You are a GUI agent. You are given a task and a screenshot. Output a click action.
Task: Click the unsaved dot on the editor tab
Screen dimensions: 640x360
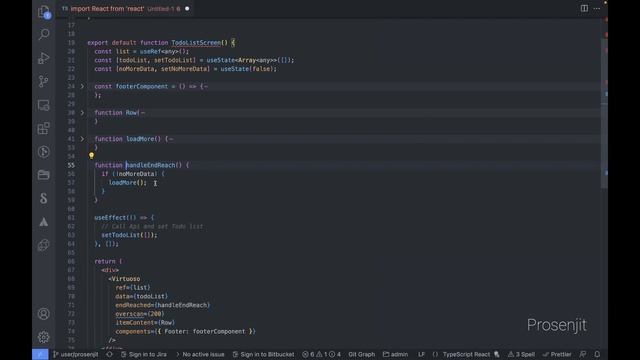click(x=187, y=9)
